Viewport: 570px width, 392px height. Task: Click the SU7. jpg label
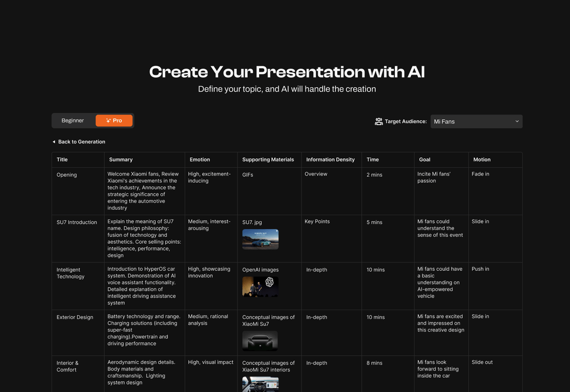(x=252, y=222)
